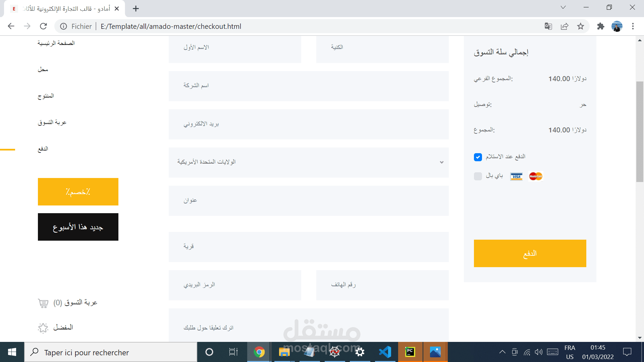Open the browser extensions puzzle icon
Viewport: 644px width, 362px height.
(601, 26)
